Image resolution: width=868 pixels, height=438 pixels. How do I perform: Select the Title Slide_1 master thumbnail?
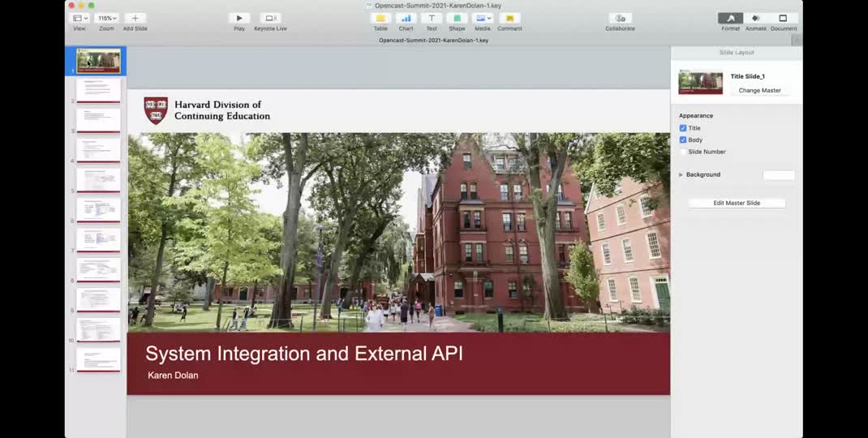coord(700,83)
